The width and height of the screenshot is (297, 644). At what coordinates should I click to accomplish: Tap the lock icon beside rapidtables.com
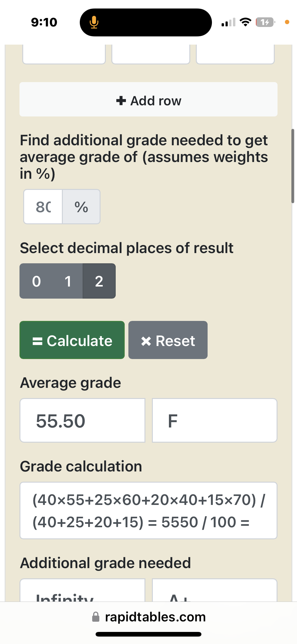[x=96, y=617]
